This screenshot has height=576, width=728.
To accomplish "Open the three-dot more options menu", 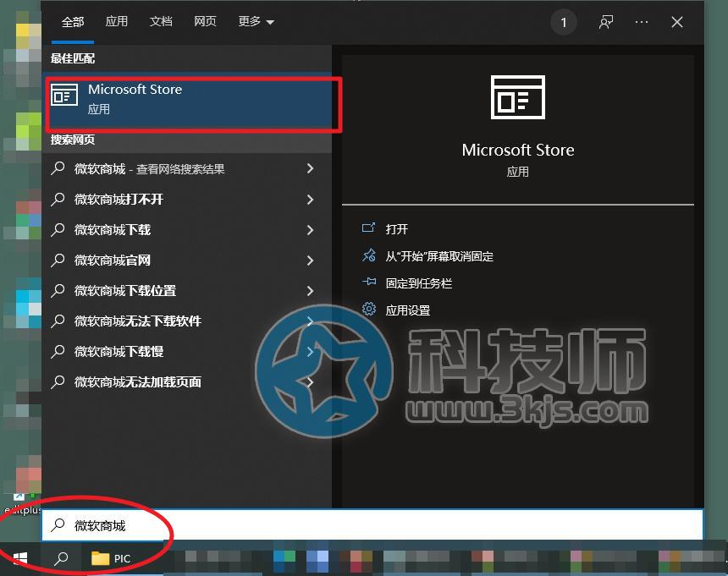I will coord(642,22).
